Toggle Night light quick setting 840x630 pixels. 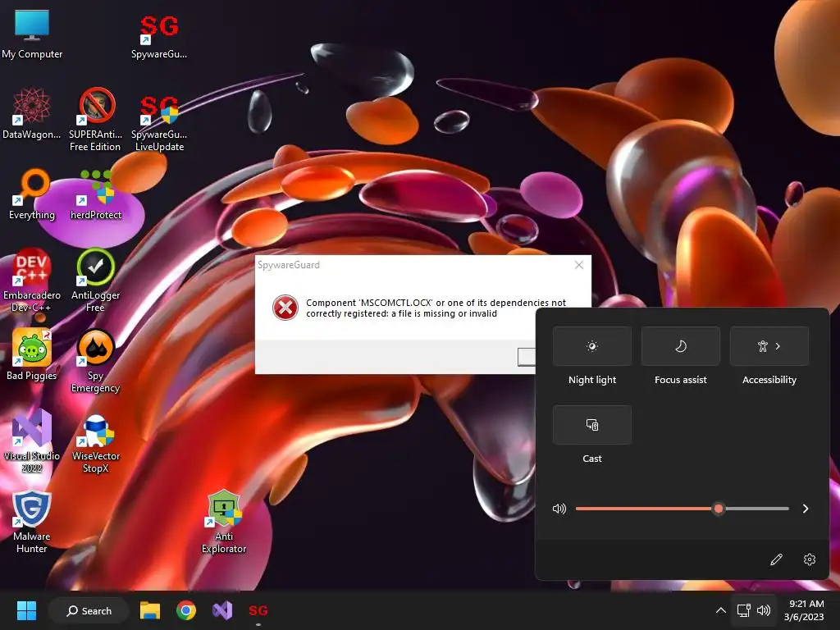592,346
